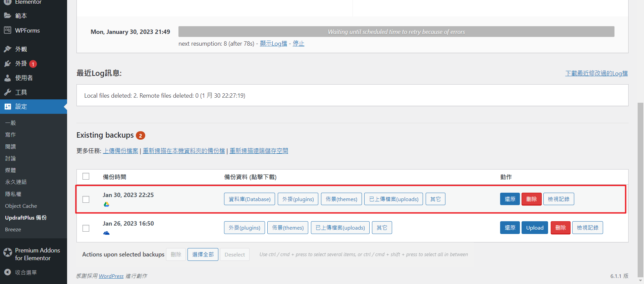Click the 6.1.1 版 version text
The width and height of the screenshot is (644, 284).
(x=619, y=276)
